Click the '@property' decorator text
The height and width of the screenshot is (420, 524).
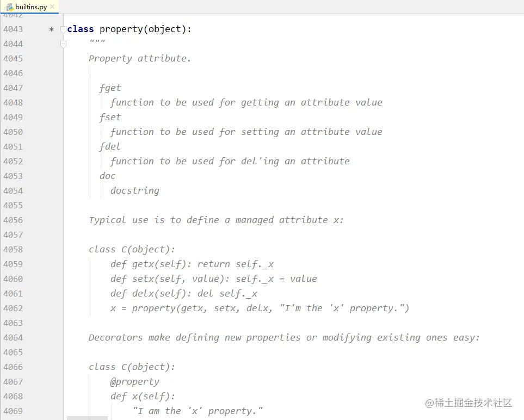click(135, 382)
